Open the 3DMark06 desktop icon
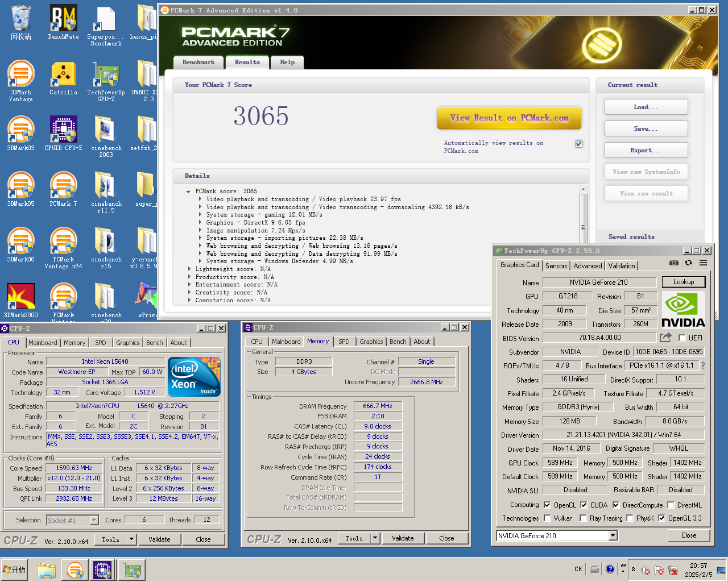Screen dimensions: 728x582 [21, 245]
